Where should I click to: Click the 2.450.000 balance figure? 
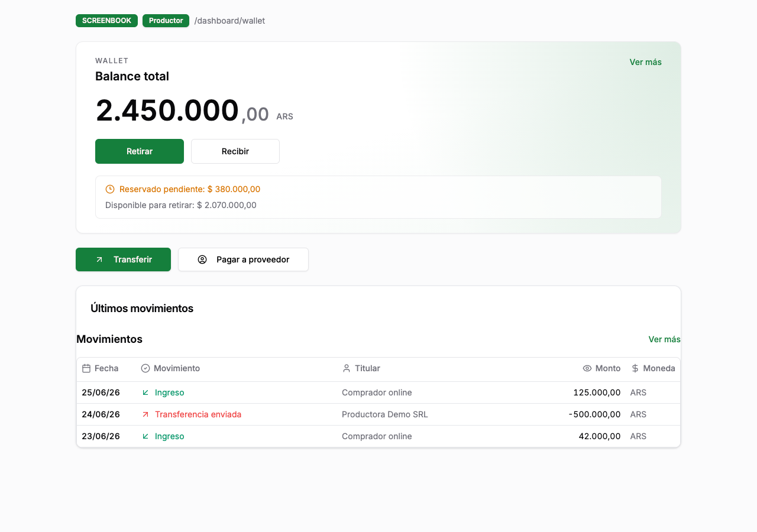pos(167,111)
